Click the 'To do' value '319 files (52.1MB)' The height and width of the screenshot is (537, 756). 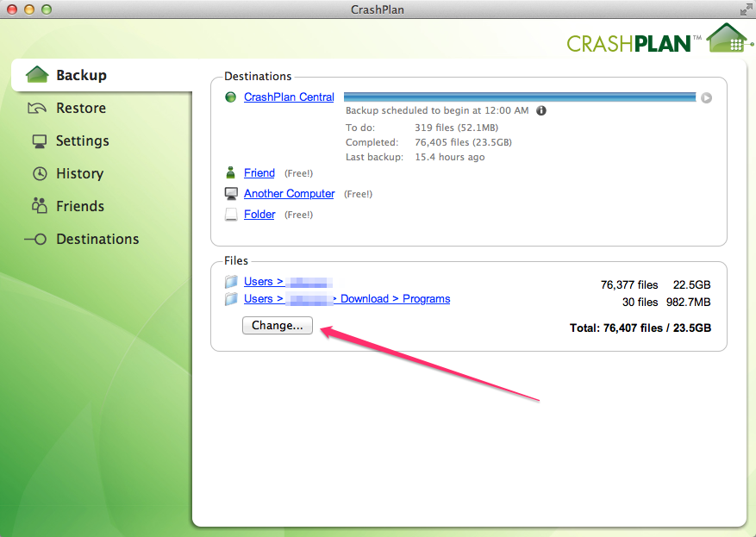(457, 128)
